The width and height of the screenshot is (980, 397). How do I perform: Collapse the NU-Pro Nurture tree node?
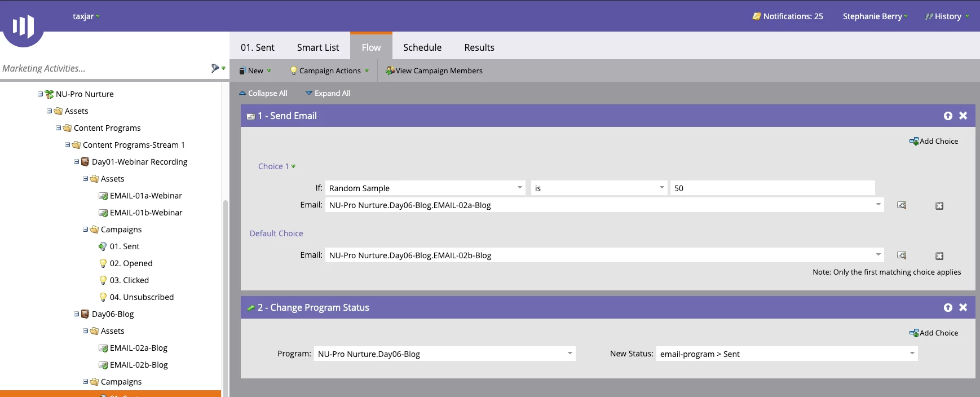[x=40, y=94]
